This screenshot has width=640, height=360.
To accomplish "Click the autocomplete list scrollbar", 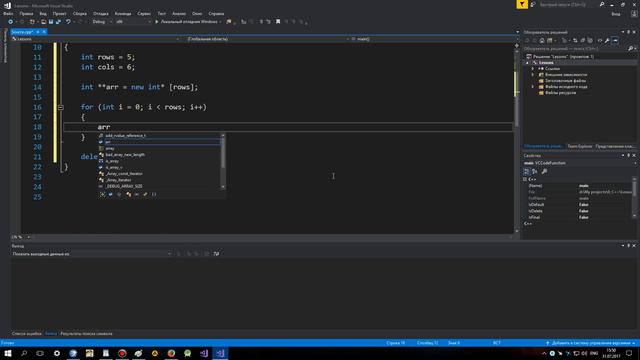I will coord(223,161).
